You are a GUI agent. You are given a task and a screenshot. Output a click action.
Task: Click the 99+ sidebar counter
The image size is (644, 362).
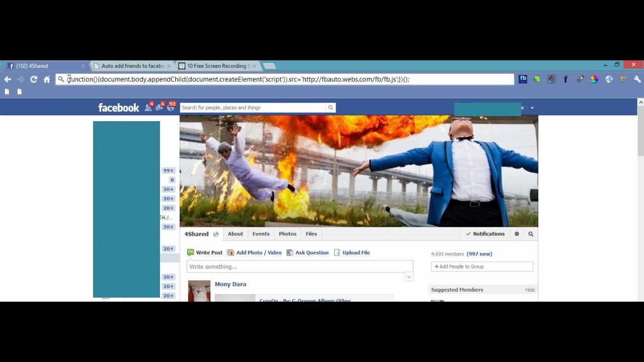(x=168, y=170)
